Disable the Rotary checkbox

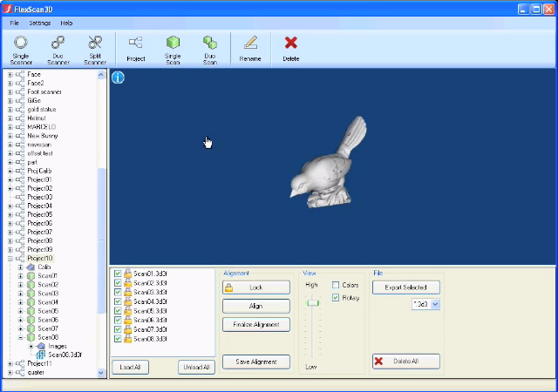[x=336, y=298]
